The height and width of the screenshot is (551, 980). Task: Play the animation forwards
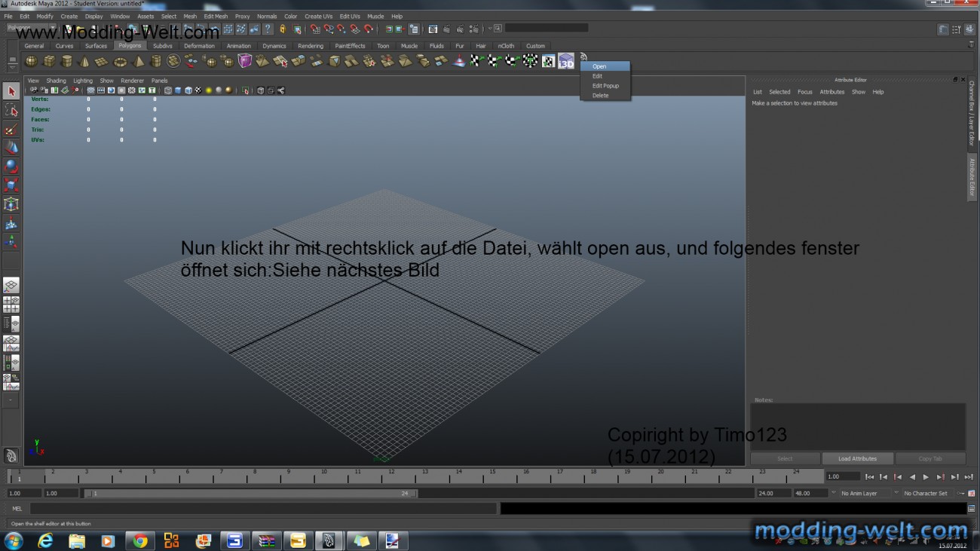pos(926,477)
